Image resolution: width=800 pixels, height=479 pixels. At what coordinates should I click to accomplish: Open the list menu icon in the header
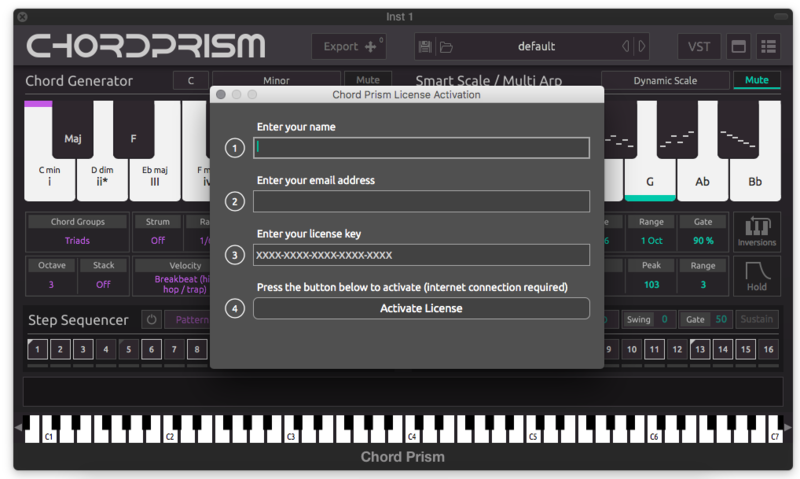[x=768, y=46]
